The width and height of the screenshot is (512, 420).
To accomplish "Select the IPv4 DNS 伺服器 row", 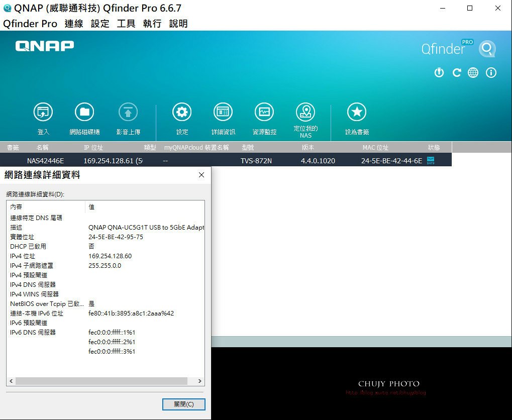I will click(106, 284).
